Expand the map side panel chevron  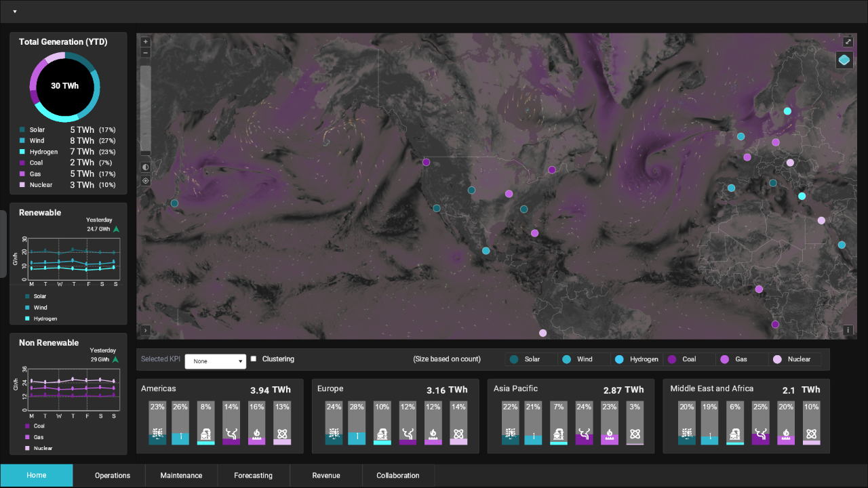click(x=146, y=331)
